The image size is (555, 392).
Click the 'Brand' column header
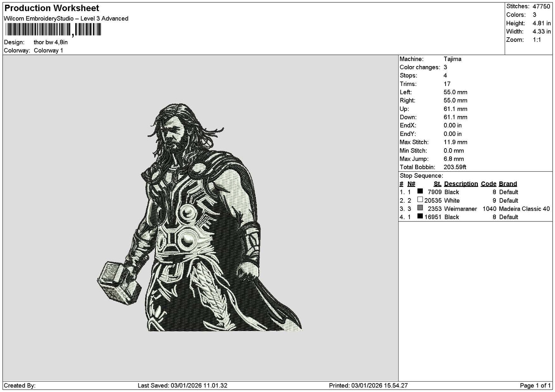(x=508, y=184)
